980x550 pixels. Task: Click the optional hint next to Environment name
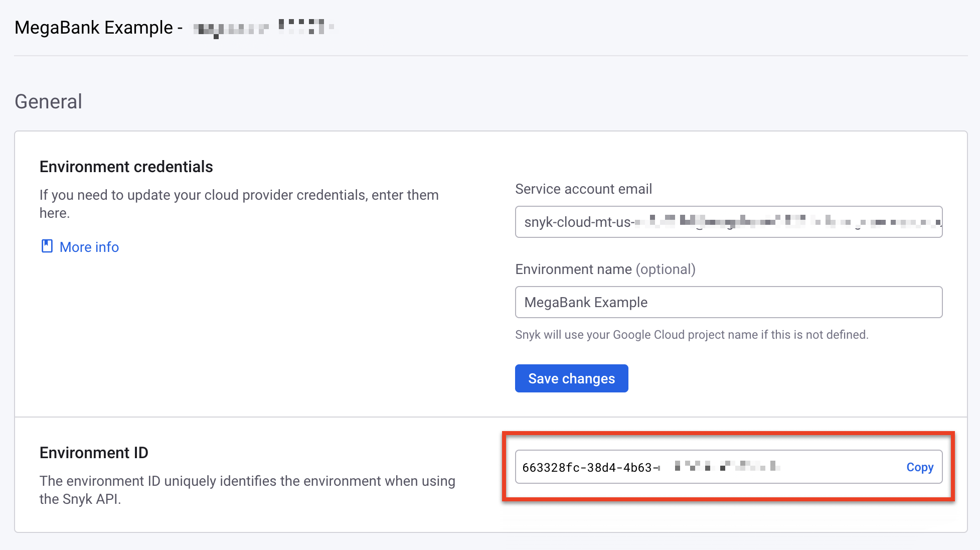click(666, 269)
